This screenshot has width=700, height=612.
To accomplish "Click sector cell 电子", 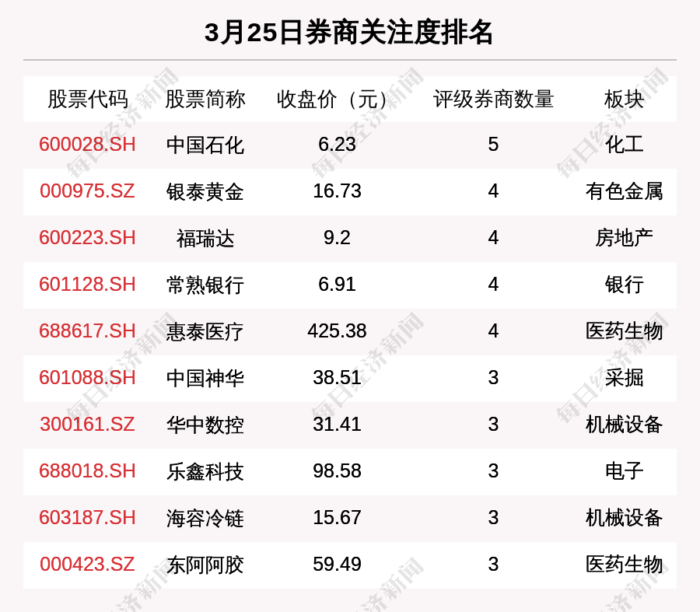I will [x=624, y=471].
